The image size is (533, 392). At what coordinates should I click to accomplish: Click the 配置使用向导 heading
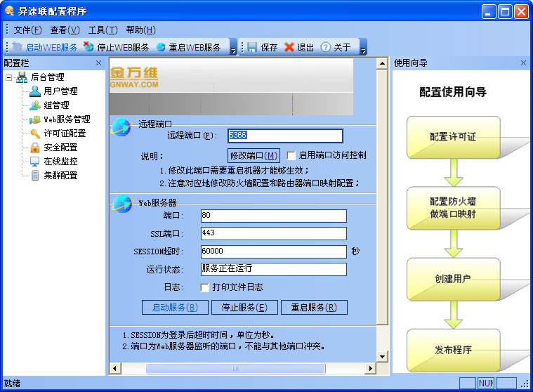[x=453, y=92]
